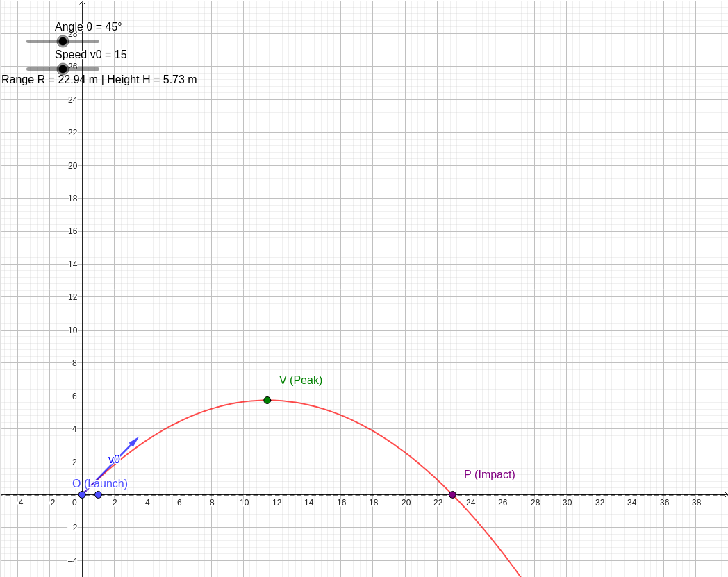Click the y-axis tick label −4
The height and width of the screenshot is (577, 728).
click(x=72, y=561)
